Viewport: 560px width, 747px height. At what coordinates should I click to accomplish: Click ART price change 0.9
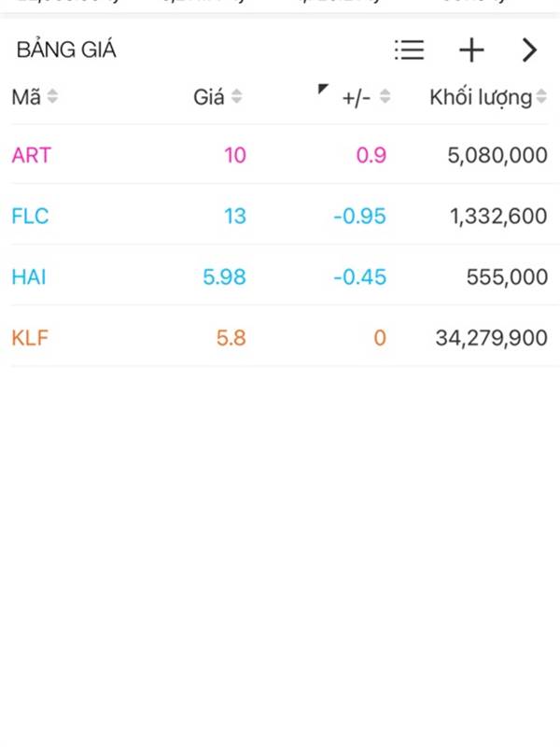pyautogui.click(x=371, y=155)
